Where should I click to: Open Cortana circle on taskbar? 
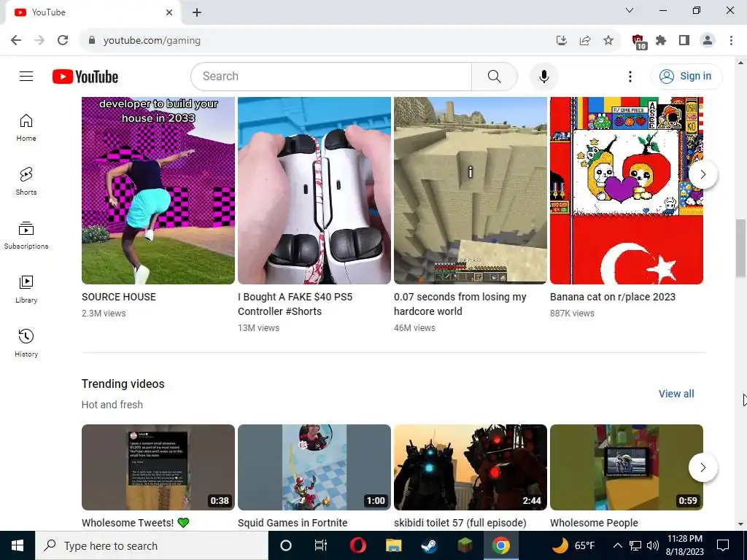pos(285,545)
